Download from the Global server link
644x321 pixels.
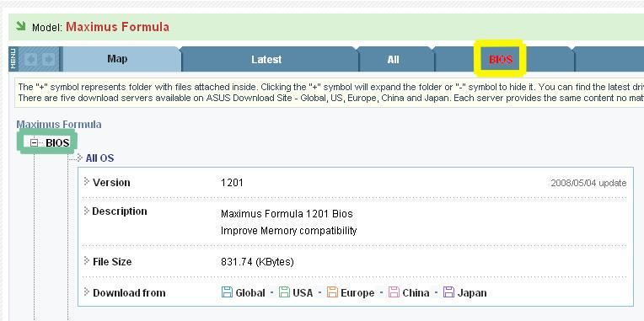(x=250, y=292)
